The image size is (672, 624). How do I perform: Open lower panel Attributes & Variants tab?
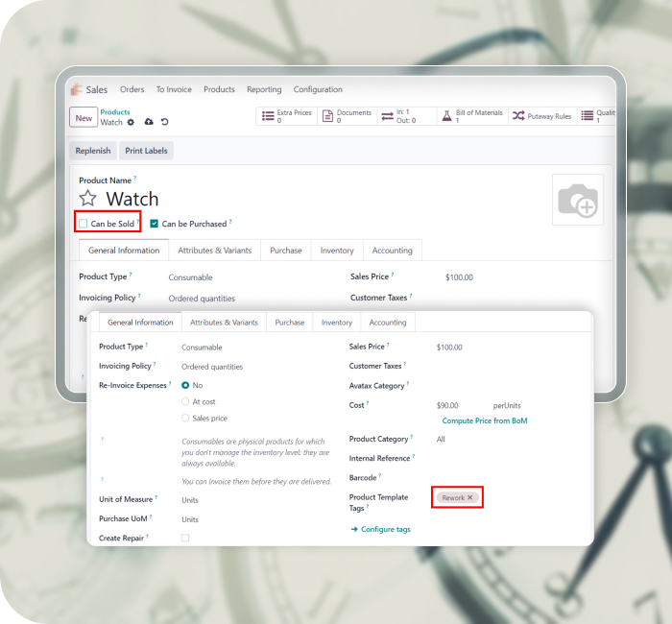(224, 323)
